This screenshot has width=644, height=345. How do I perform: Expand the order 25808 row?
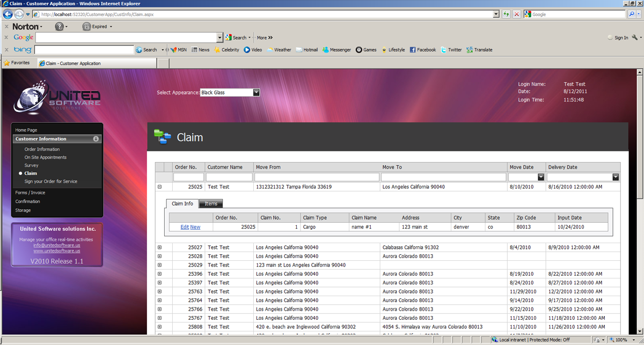click(x=159, y=327)
